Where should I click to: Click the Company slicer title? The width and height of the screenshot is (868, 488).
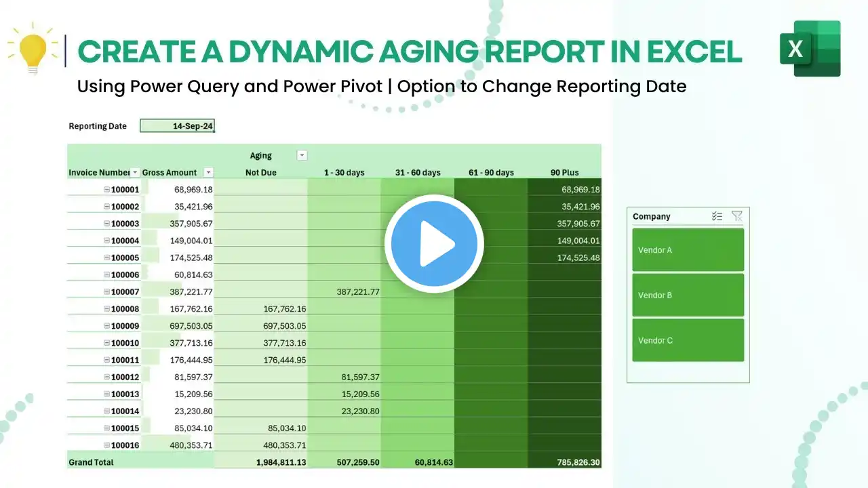pyautogui.click(x=652, y=217)
